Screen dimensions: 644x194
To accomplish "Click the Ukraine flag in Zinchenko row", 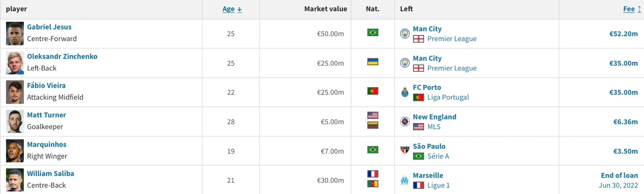I will click(373, 62).
